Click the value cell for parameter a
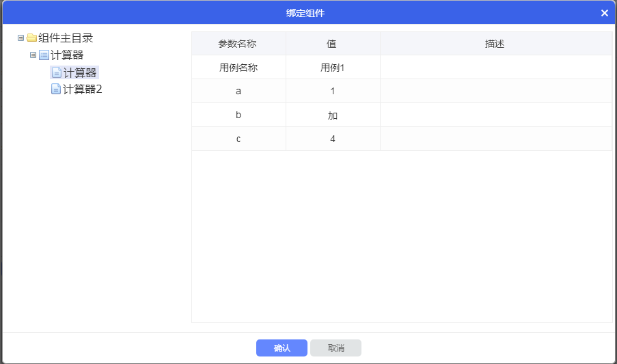 [332, 91]
